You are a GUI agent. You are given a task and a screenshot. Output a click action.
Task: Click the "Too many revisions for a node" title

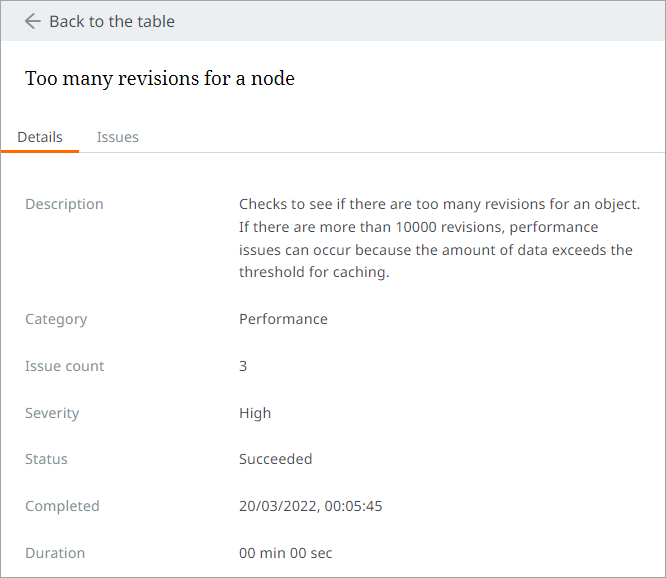[160, 78]
